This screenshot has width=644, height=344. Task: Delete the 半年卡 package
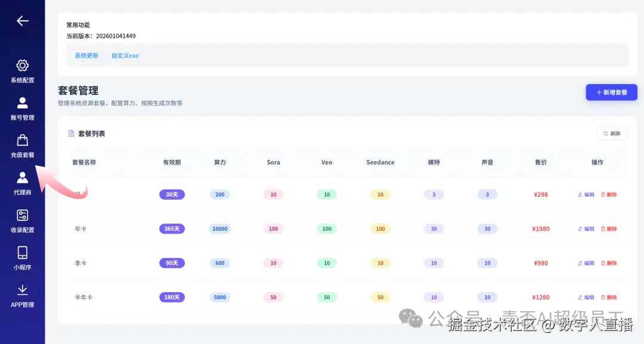click(609, 297)
